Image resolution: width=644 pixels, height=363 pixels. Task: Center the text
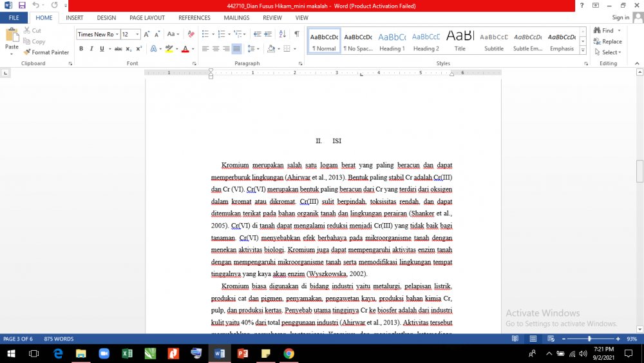point(216,48)
